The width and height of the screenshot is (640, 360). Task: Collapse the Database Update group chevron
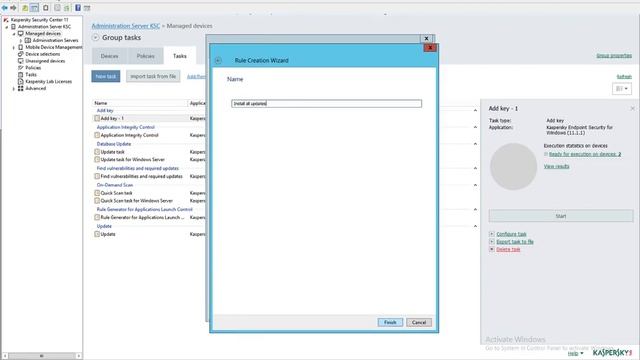point(475,144)
